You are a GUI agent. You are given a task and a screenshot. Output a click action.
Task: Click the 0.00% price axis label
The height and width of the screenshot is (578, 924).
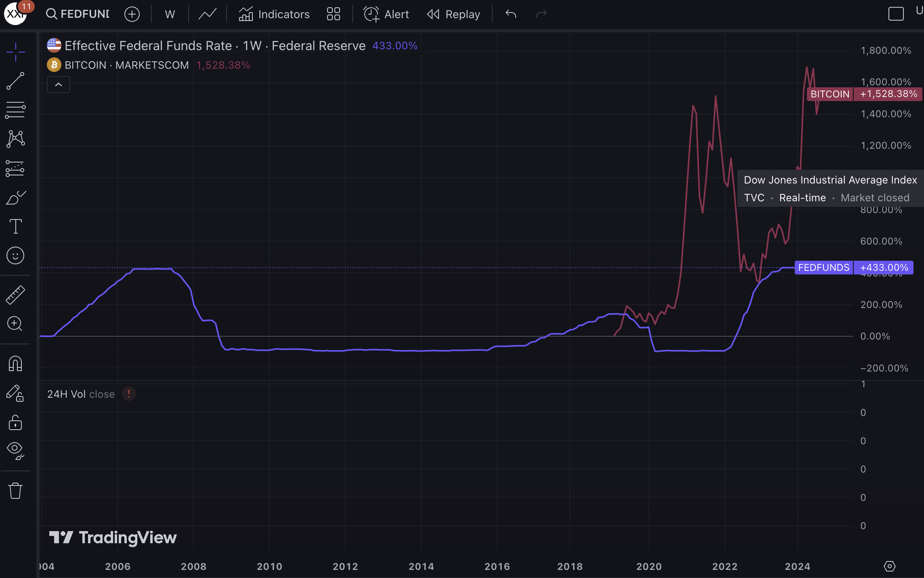(875, 336)
